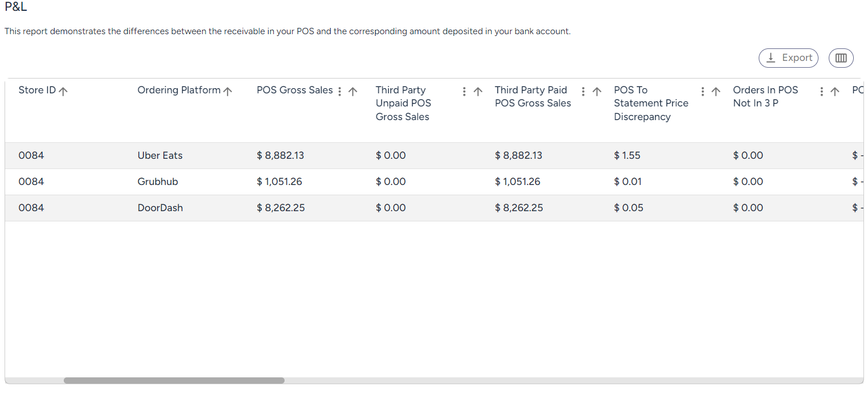Click Uber Eats POS Gross Sales $8,882.13 cell
The image size is (868, 395).
coord(281,155)
